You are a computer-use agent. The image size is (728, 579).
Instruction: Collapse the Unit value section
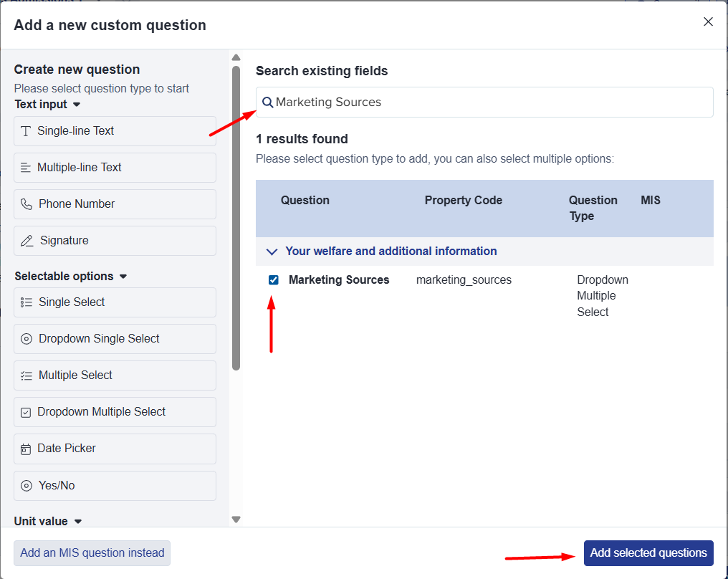click(78, 522)
